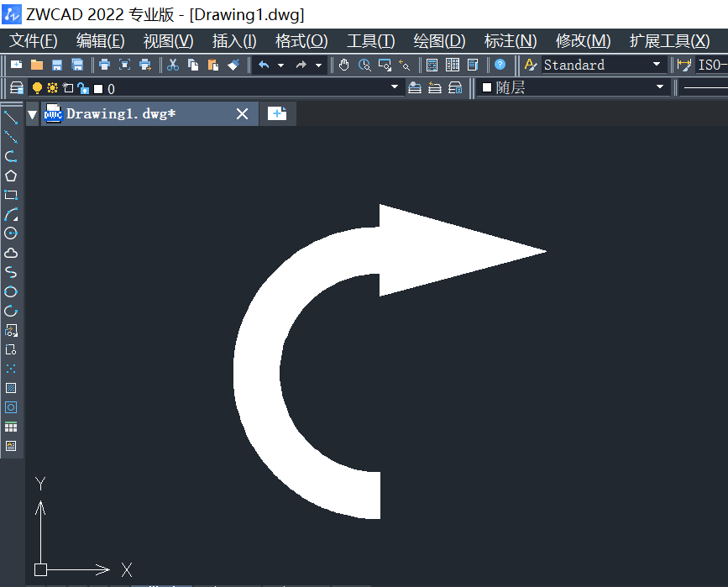Close the Drawing1.dwg tab

pos(242,113)
